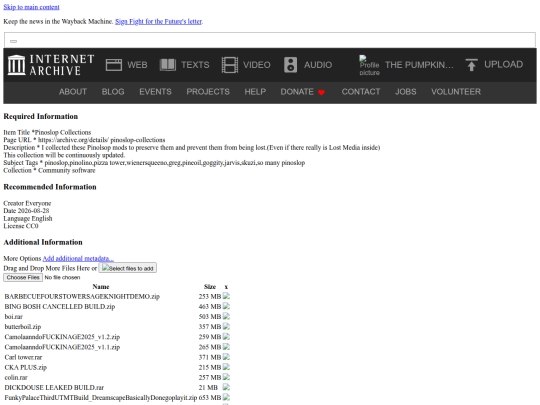
Task: Click file name CKA PLUS.zip
Action: tap(25, 367)
